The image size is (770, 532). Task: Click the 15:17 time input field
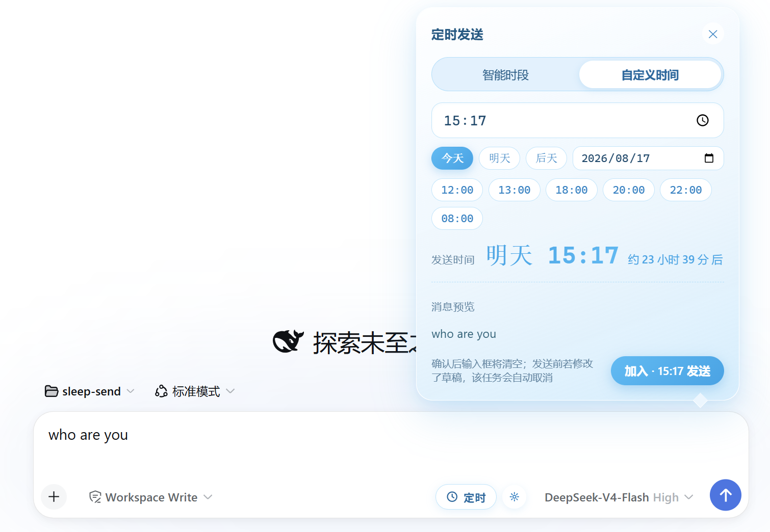tap(577, 120)
